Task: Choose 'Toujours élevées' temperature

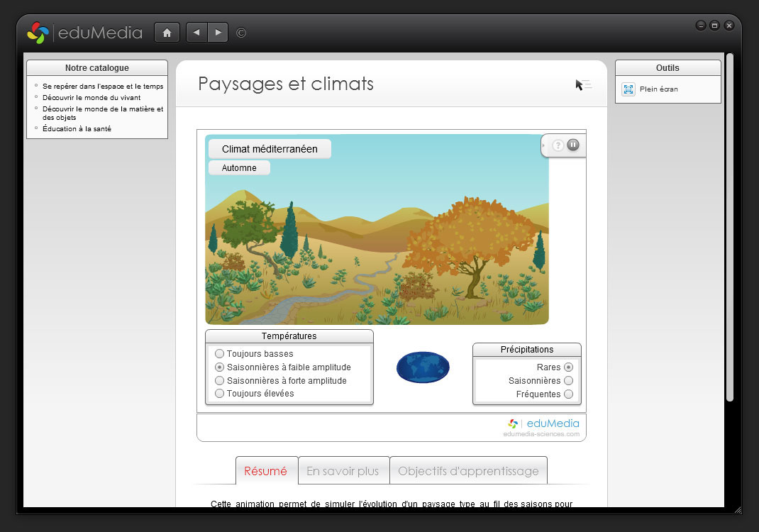Action: pyautogui.click(x=220, y=394)
